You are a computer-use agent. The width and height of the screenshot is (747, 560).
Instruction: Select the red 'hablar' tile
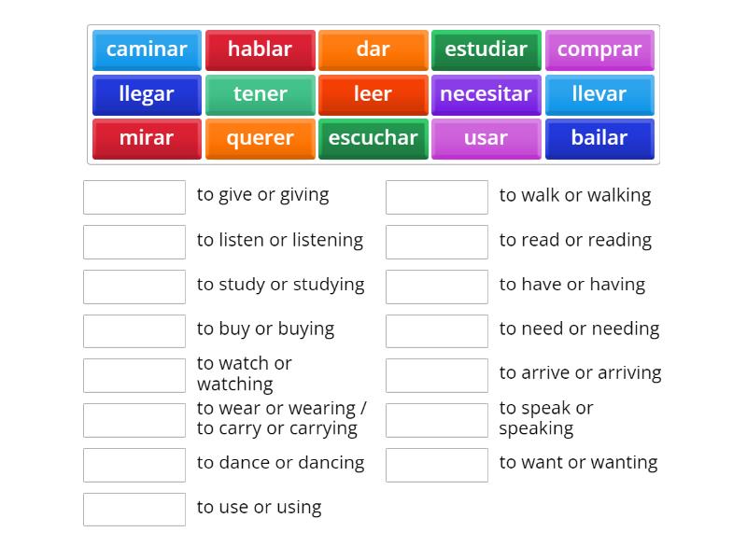[260, 49]
